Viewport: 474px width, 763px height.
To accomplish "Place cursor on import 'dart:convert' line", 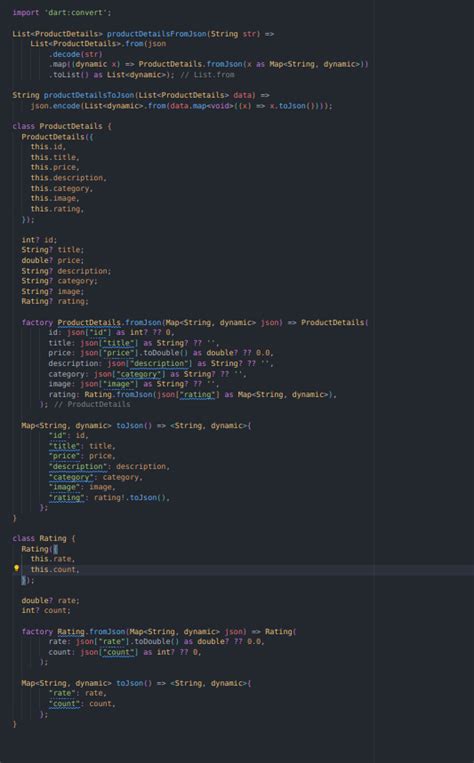I will [62, 13].
